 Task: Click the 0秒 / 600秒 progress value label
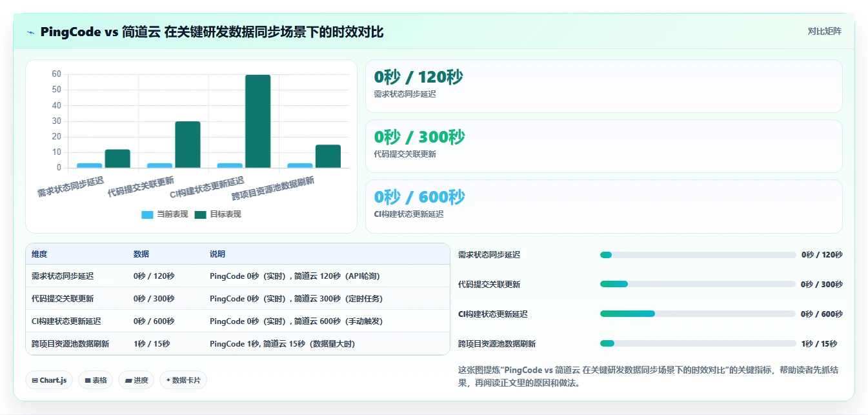click(822, 314)
